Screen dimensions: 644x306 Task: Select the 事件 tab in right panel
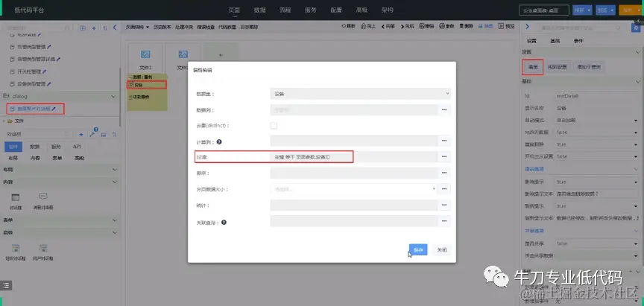point(578,41)
